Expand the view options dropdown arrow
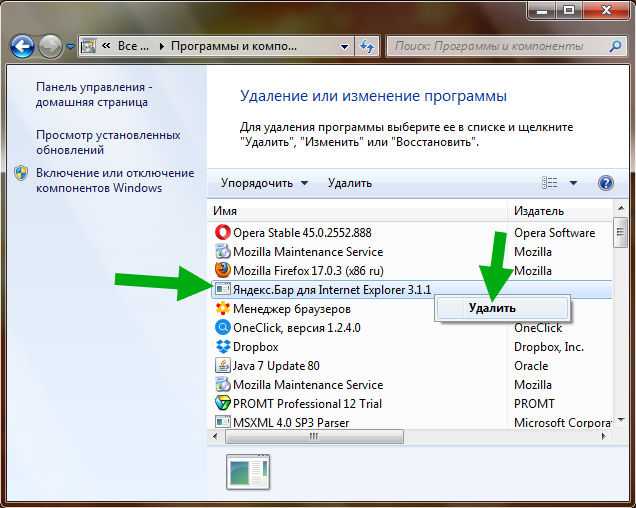636x508 pixels. (x=573, y=183)
